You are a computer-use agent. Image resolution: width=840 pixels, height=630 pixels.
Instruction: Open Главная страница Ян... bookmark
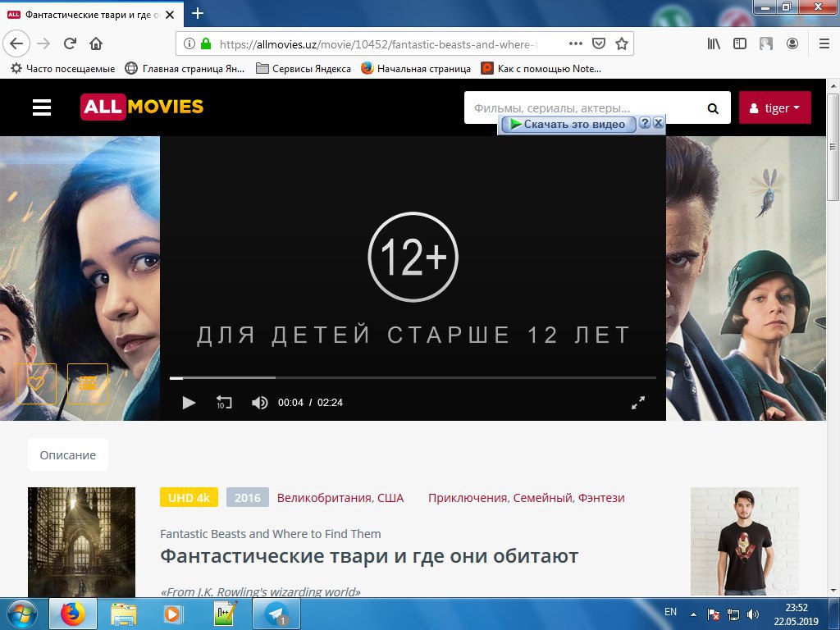click(185, 69)
